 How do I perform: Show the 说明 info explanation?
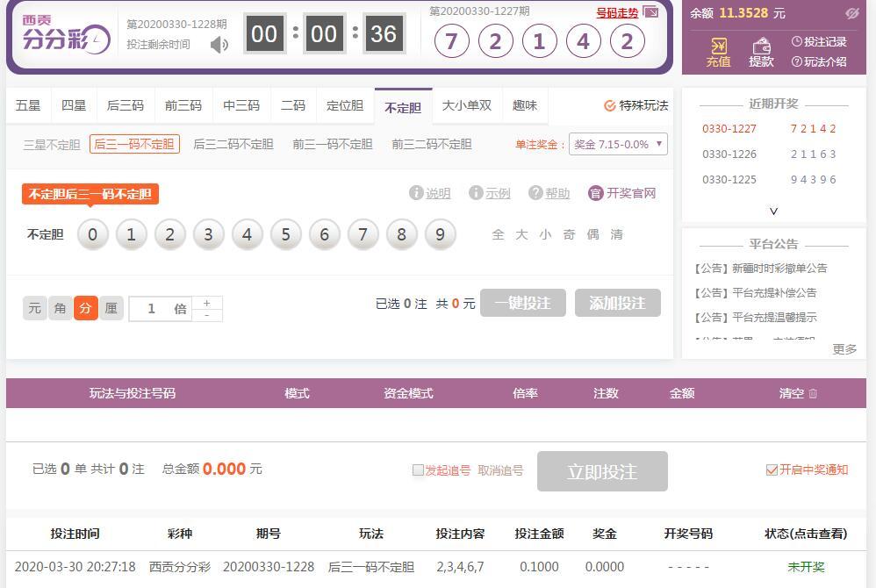point(429,193)
